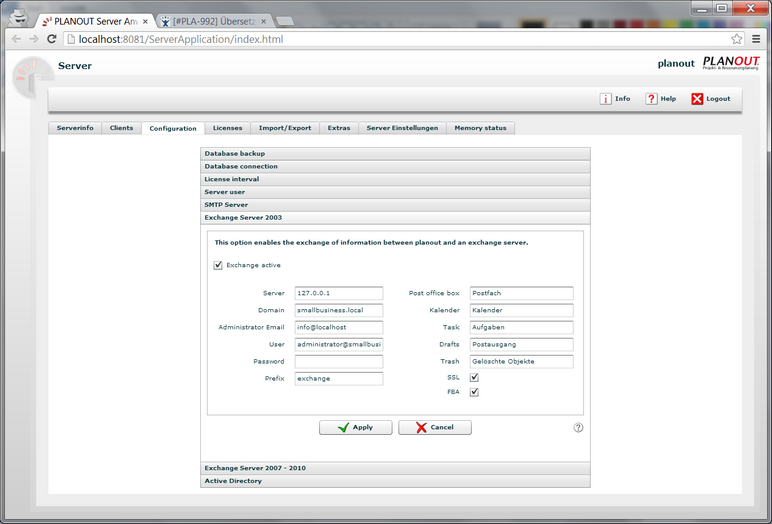
Task: Uncheck the SSL checkbox
Action: click(x=474, y=377)
